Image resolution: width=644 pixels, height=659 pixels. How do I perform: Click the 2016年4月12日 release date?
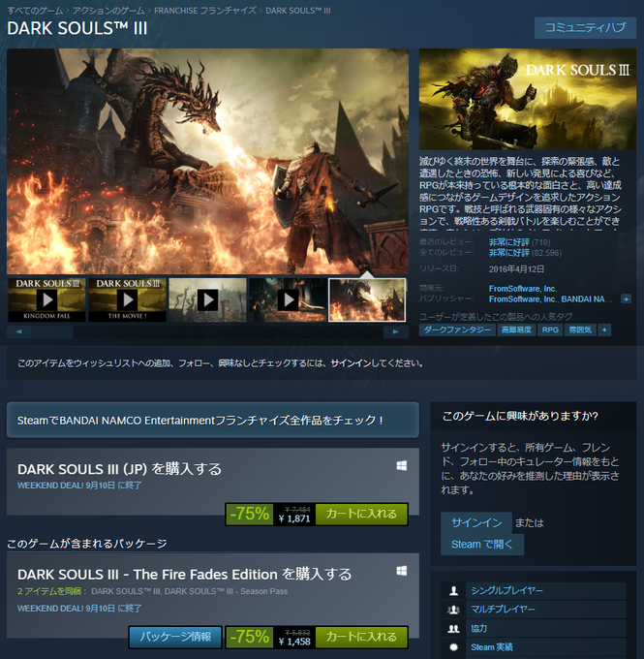(516, 269)
